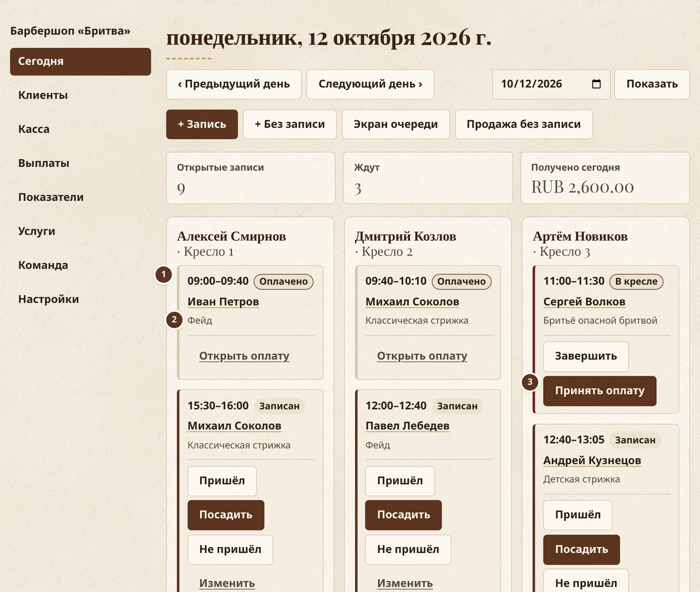Viewport: 700px width, 592px height.
Task: Click the Барбершоп «Бритва» title
Action: point(70,31)
